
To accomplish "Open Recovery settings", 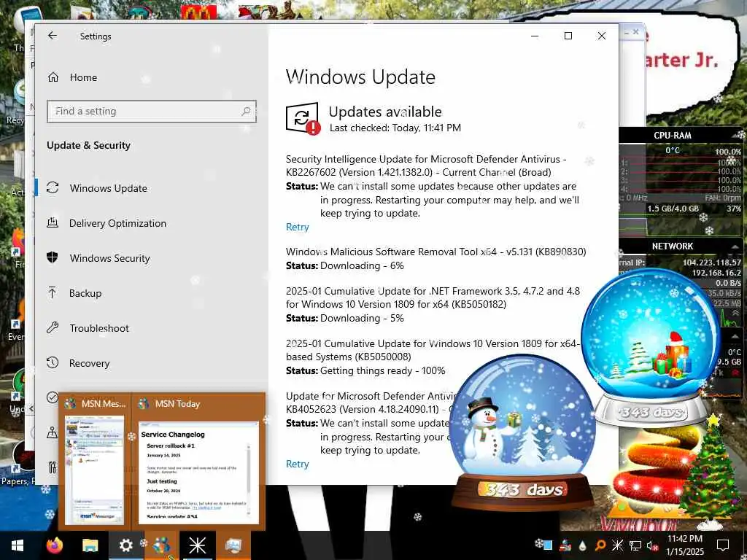I will tap(89, 363).
